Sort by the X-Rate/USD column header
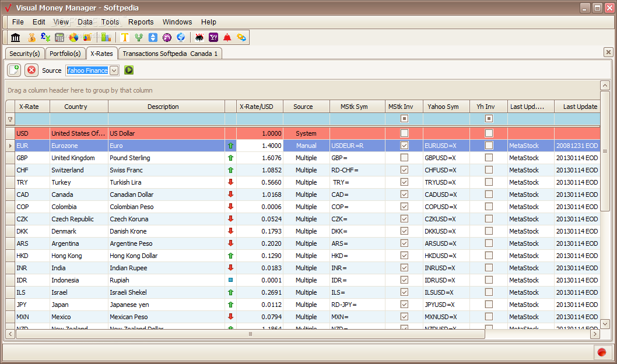Viewport: 617px width, 364px height. tap(260, 107)
